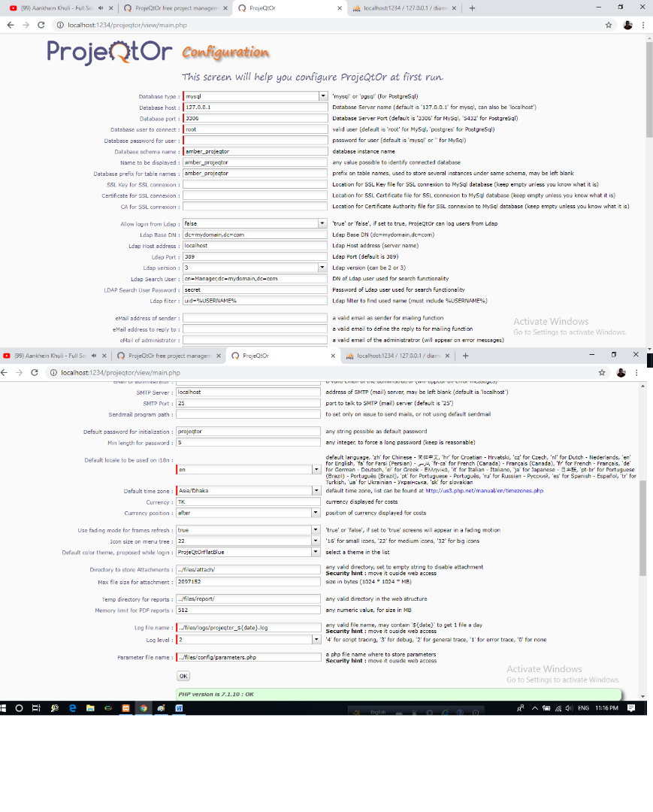This screenshot has width=653, height=812.
Task: Open the php.net timezones manual link
Action: click(485, 490)
